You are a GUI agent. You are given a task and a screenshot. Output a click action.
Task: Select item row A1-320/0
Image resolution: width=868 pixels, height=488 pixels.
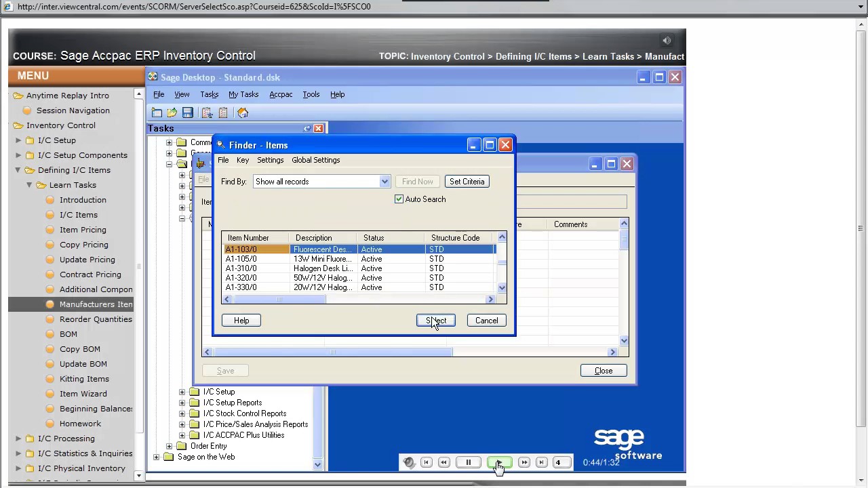(x=359, y=278)
